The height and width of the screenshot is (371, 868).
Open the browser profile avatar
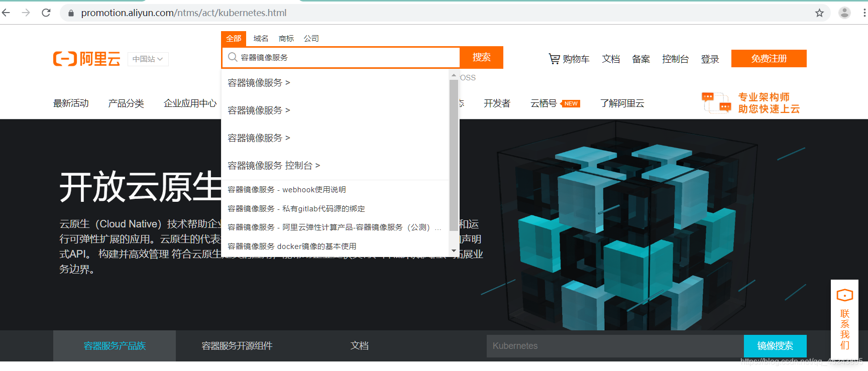click(844, 13)
